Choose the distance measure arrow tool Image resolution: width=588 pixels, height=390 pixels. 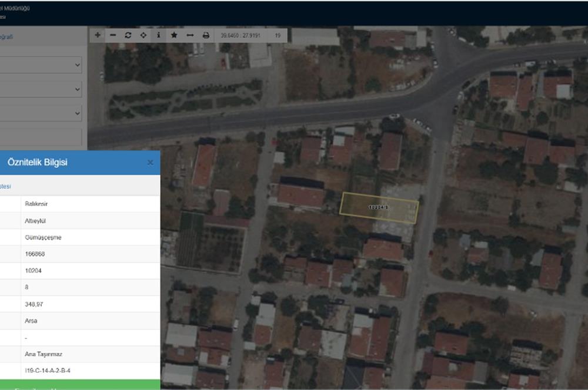click(x=190, y=35)
